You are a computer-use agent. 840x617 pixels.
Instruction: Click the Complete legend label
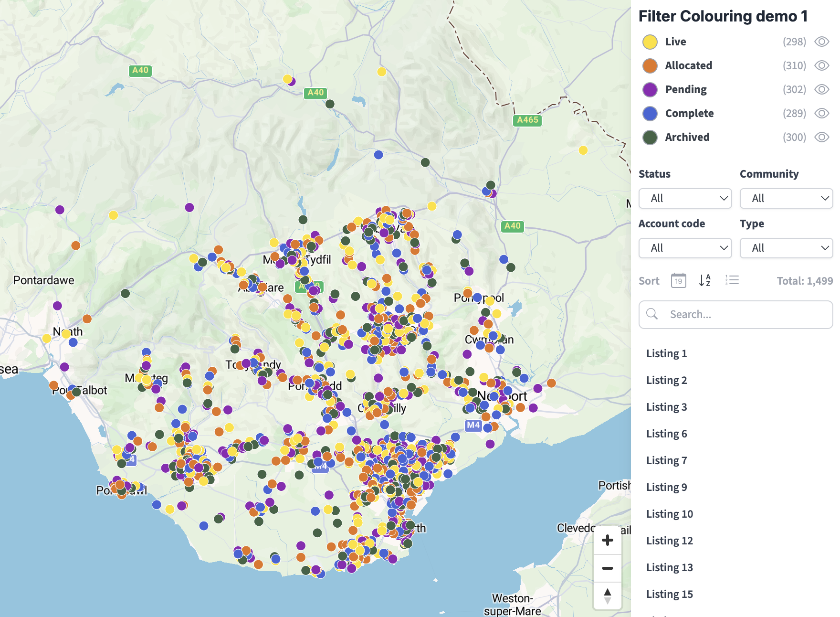(689, 114)
